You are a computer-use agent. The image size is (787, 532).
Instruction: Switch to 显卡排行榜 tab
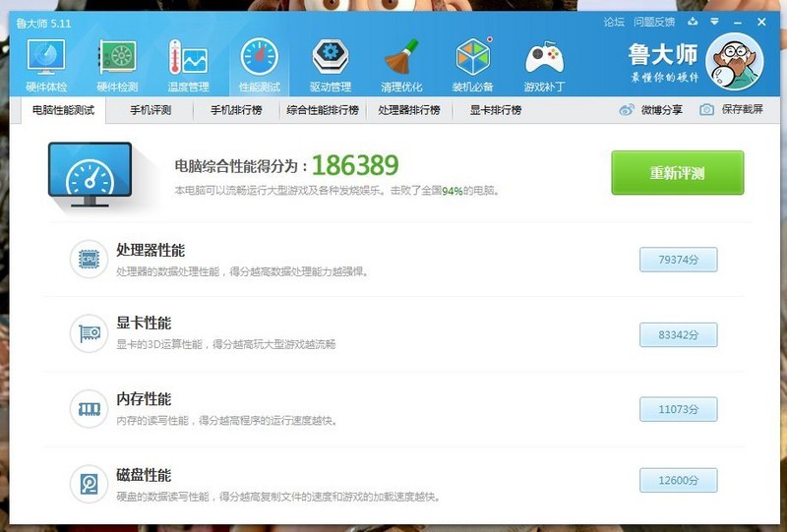496,110
